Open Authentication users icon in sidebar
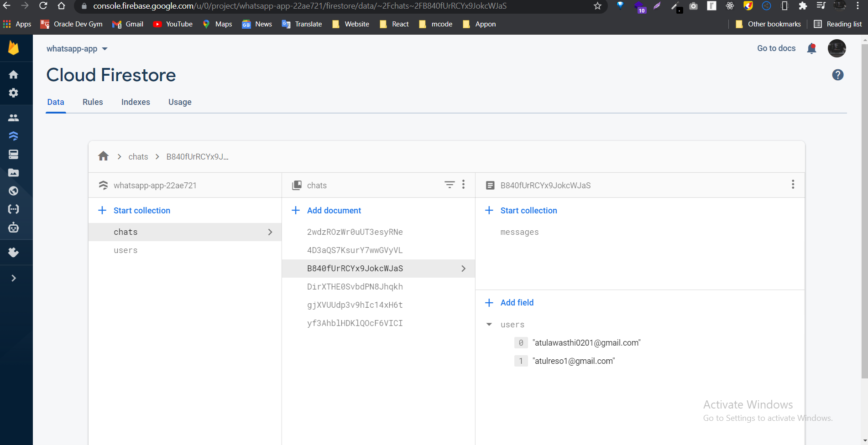This screenshot has width=868, height=445. pos(14,118)
